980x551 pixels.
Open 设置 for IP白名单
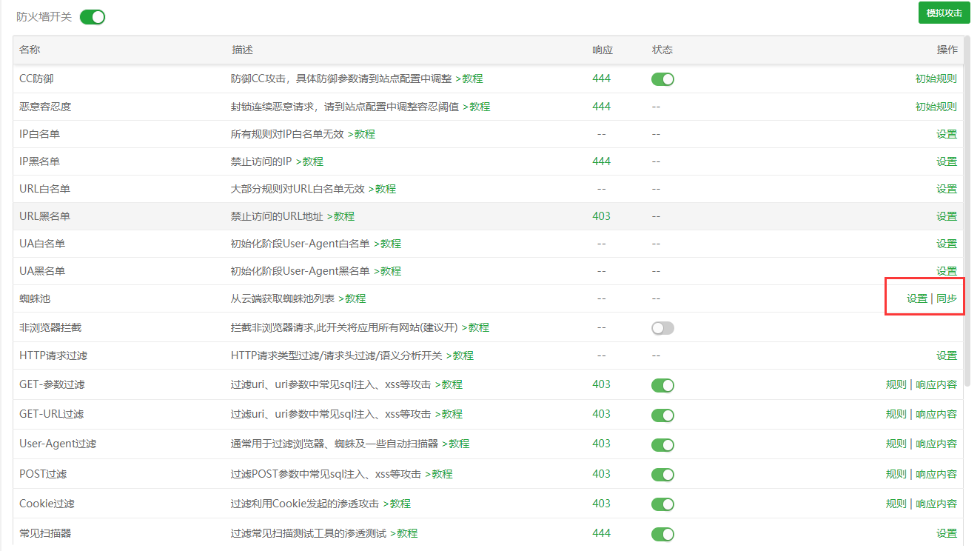pos(947,134)
